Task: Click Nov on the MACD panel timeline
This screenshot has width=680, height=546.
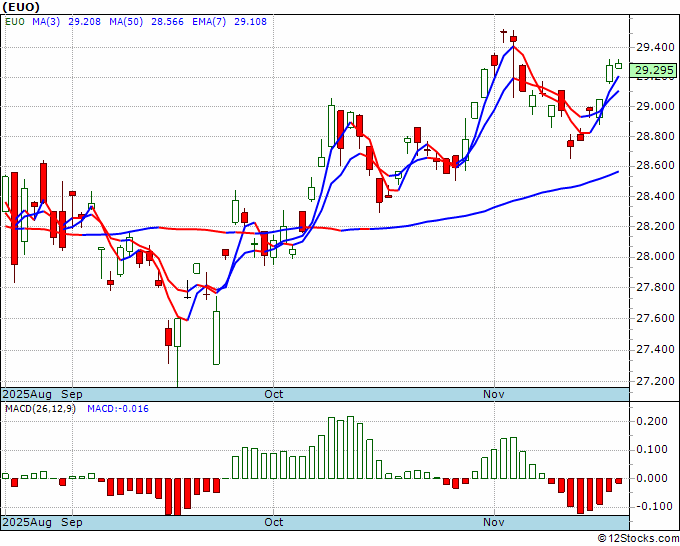Action: [494, 522]
